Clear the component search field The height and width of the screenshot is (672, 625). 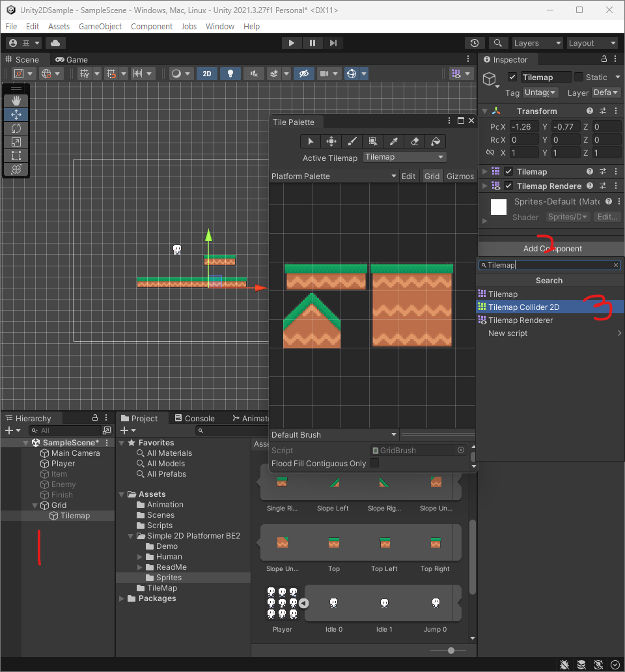[616, 265]
